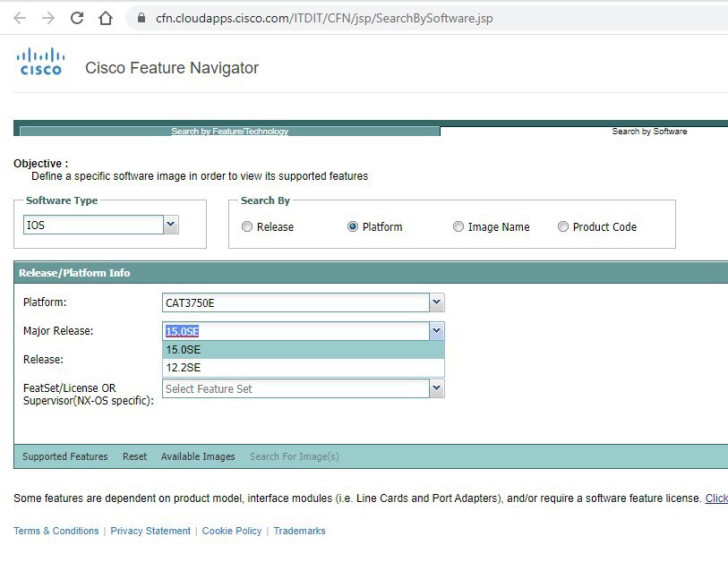
Task: Open the Privacy Statement link
Action: 150,531
